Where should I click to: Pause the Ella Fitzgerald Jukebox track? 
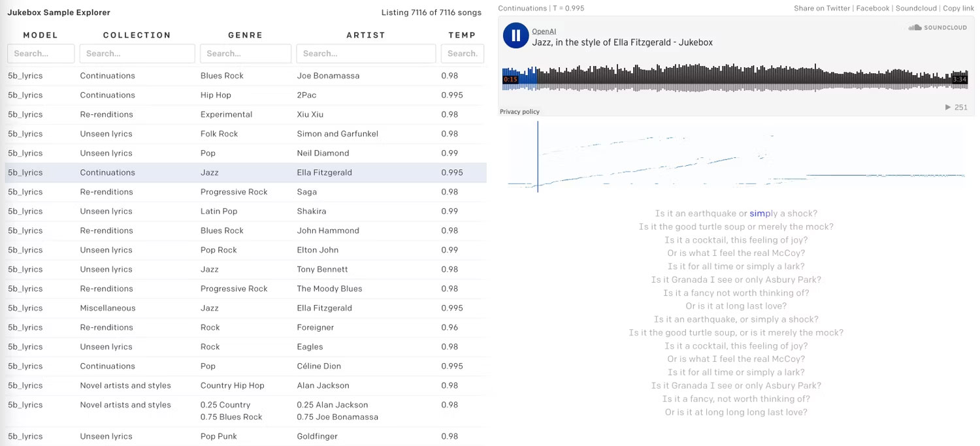point(515,36)
